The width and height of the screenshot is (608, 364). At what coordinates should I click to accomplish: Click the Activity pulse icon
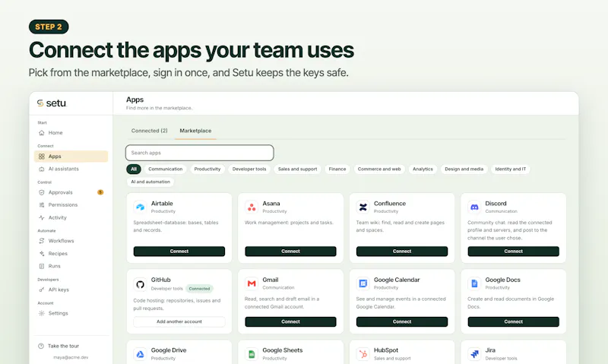(42, 217)
